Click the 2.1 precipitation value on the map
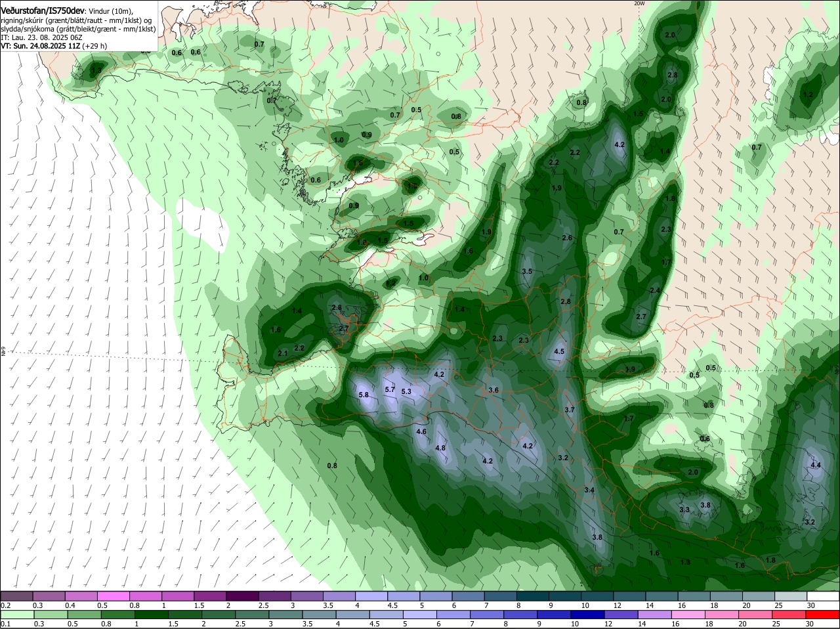Viewport: 840px width, 629px height. [283, 353]
